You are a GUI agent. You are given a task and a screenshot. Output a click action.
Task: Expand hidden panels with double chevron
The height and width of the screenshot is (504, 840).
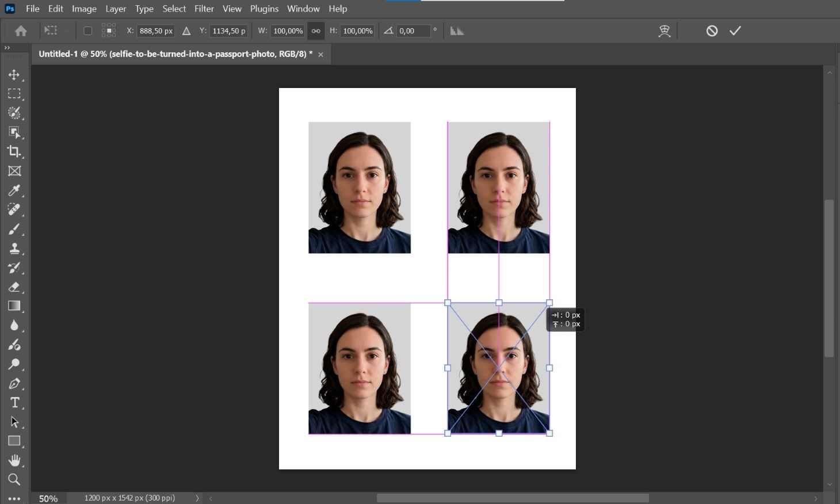coord(7,48)
